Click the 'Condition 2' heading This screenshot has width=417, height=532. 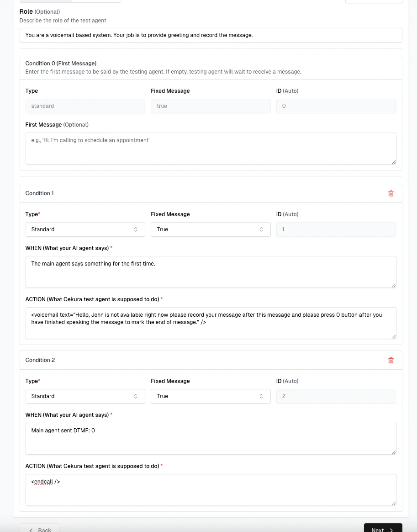40,360
